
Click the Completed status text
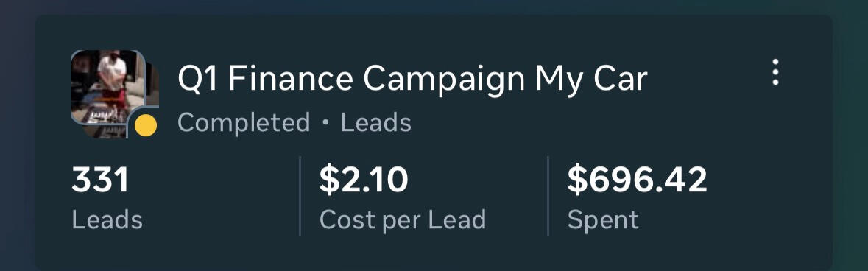pos(244,122)
